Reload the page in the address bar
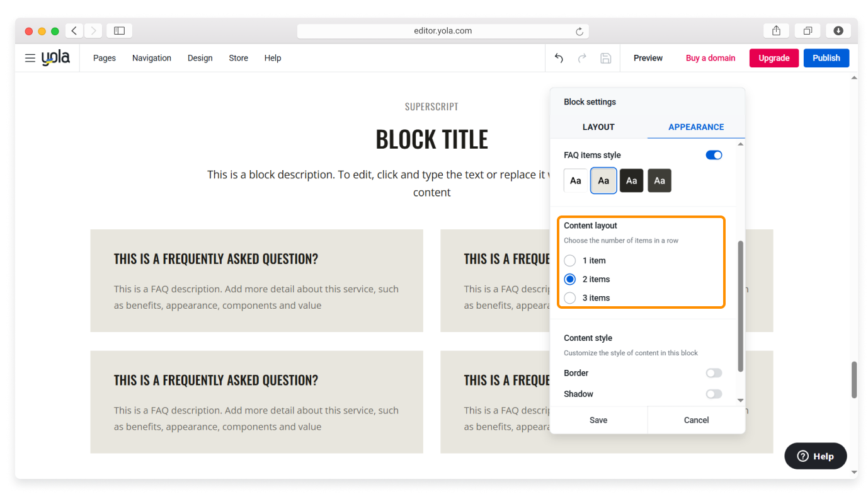Viewport: 868px width, 494px height. [579, 31]
